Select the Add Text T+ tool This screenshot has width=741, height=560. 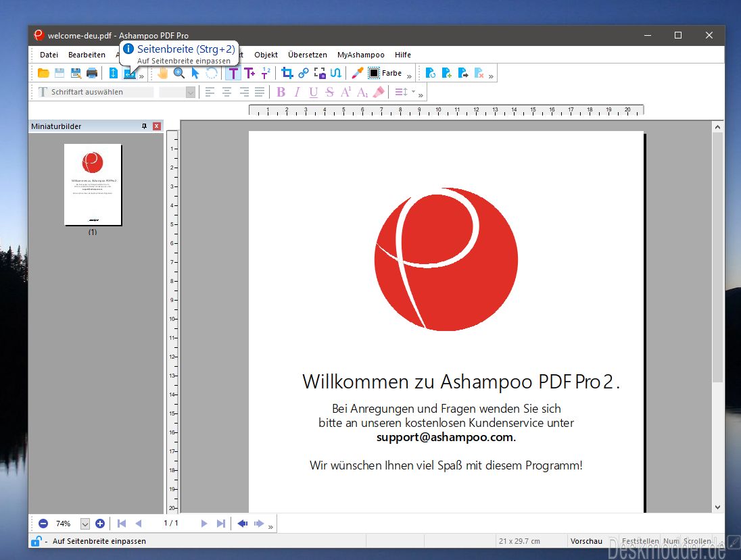pyautogui.click(x=249, y=73)
